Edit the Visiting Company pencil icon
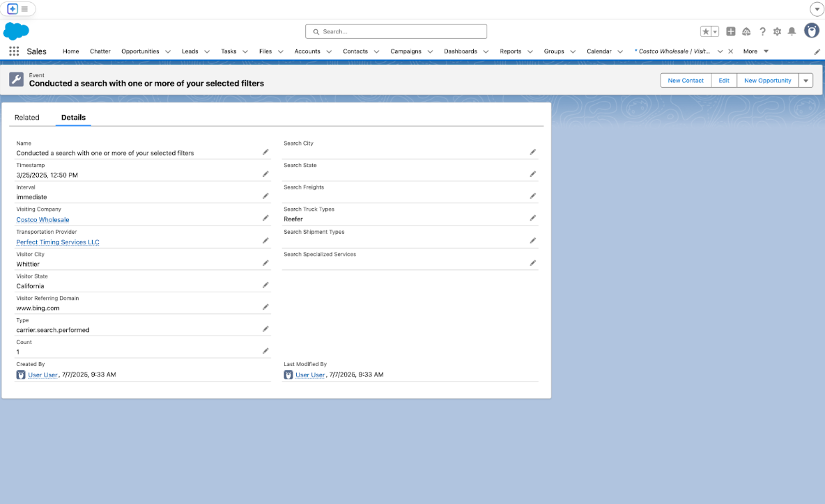The height and width of the screenshot is (504, 825). [x=265, y=218]
